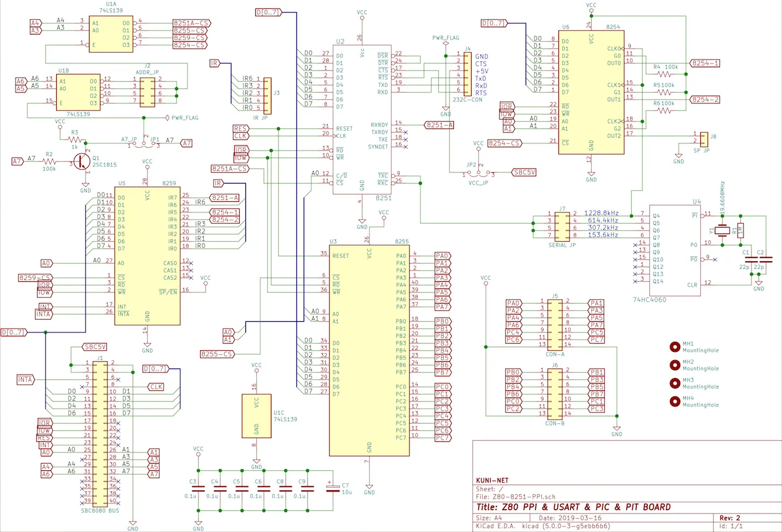Click the 1228.8kHz frequency label

coord(601,213)
